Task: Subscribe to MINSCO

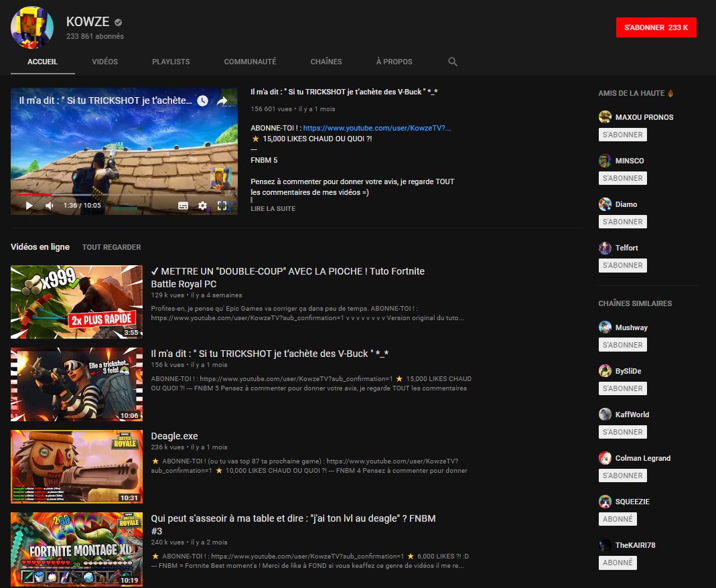Action: pyautogui.click(x=622, y=178)
